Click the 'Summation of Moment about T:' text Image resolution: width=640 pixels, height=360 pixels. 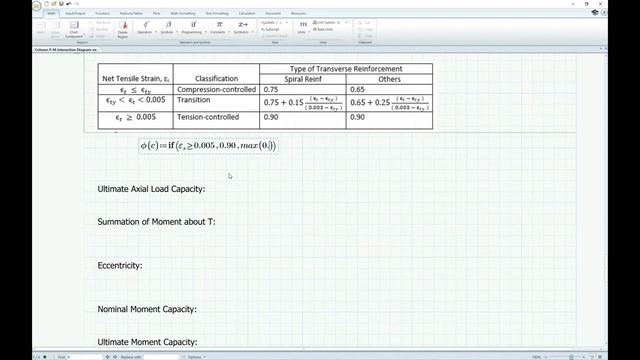tap(156, 222)
